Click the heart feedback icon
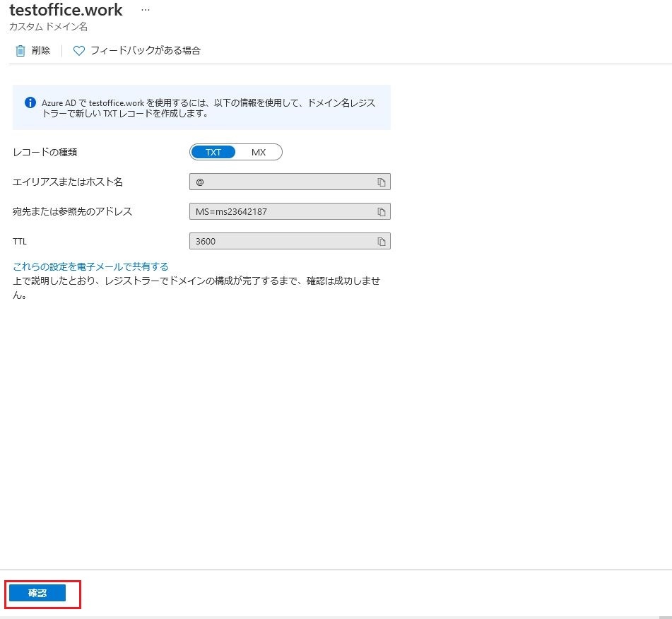 (79, 51)
